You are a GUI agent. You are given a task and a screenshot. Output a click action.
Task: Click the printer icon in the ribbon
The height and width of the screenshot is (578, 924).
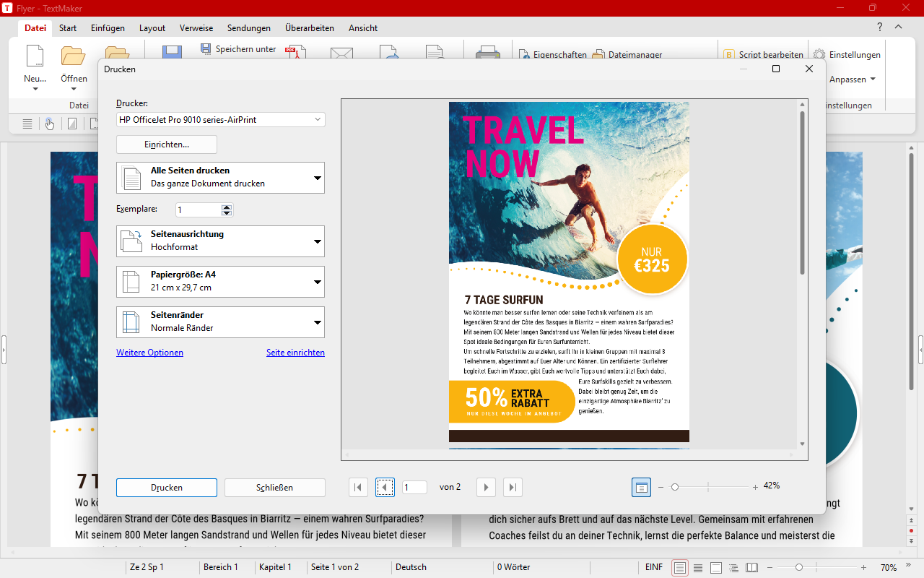tap(488, 52)
